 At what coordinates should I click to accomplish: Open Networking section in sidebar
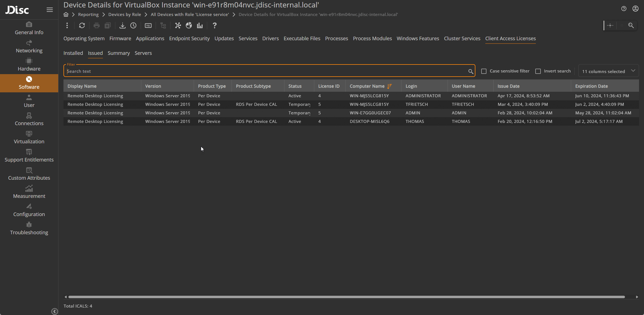tap(29, 47)
